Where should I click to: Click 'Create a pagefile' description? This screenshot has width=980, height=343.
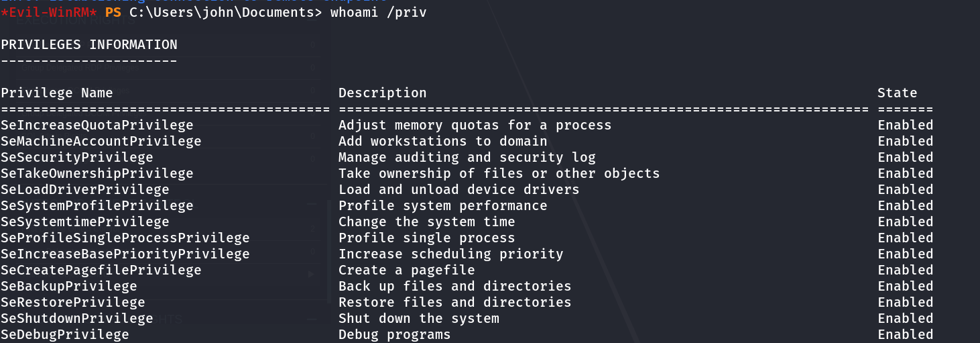(407, 271)
